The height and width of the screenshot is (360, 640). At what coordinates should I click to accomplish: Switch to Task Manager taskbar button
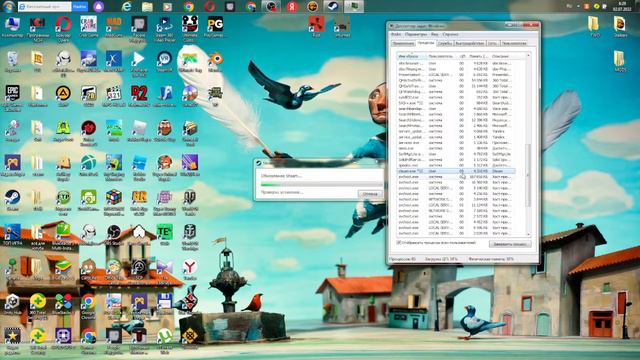click(x=353, y=6)
